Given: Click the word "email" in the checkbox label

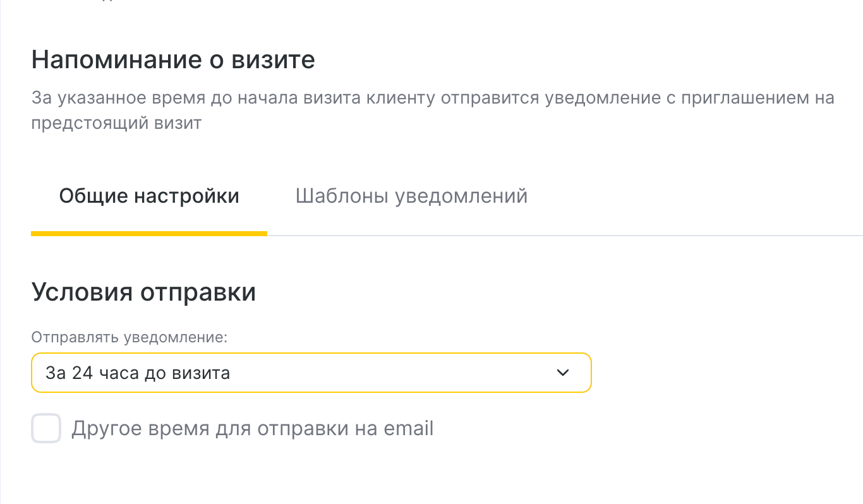Looking at the screenshot, I should pos(409,429).
